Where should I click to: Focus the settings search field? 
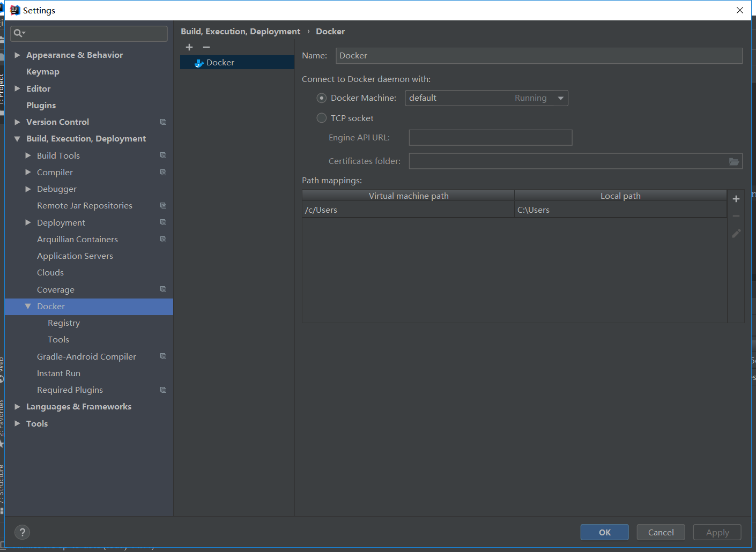click(89, 33)
